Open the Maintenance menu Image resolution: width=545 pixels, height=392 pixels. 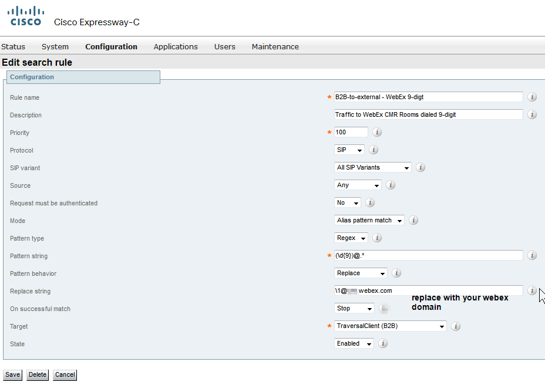tap(275, 46)
